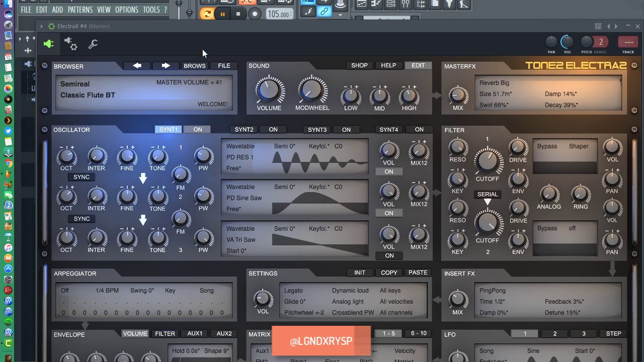The height and width of the screenshot is (362, 644).
Task: Open FL Studio TOOLS menu
Action: click(x=151, y=10)
